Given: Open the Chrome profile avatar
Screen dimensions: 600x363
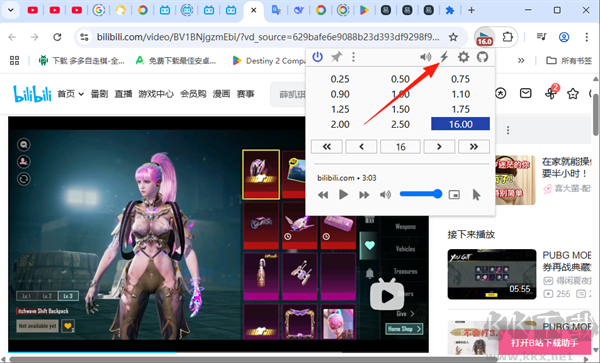Looking at the screenshot, I should click(564, 37).
